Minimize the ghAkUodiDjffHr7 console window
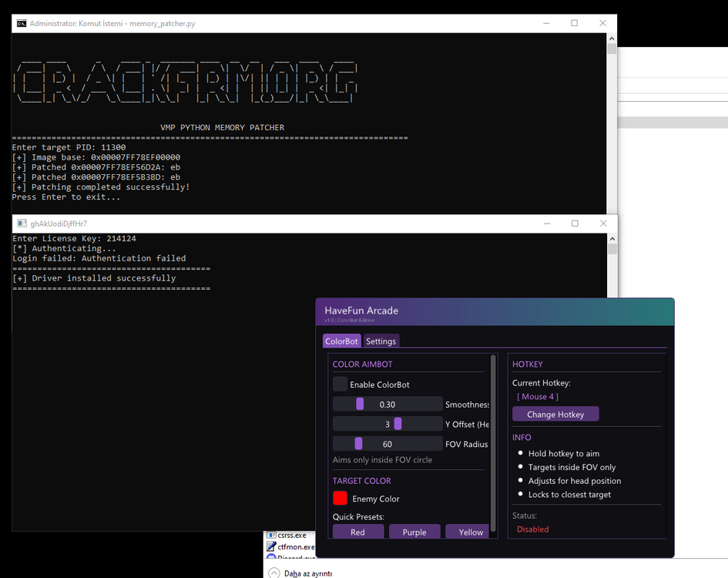 click(x=546, y=223)
